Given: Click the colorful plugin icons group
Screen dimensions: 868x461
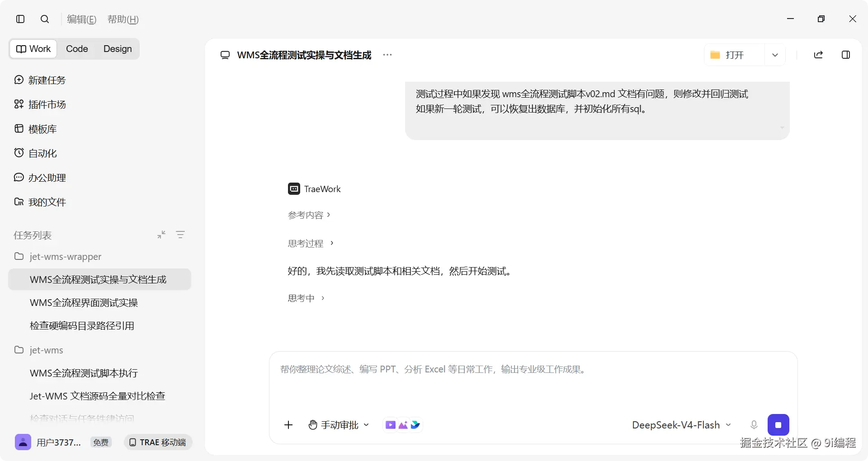Looking at the screenshot, I should [x=403, y=425].
